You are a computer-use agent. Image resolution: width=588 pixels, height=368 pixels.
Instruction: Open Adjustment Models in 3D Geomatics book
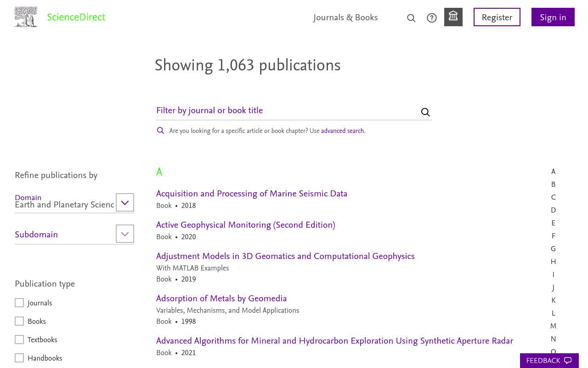[x=285, y=256]
